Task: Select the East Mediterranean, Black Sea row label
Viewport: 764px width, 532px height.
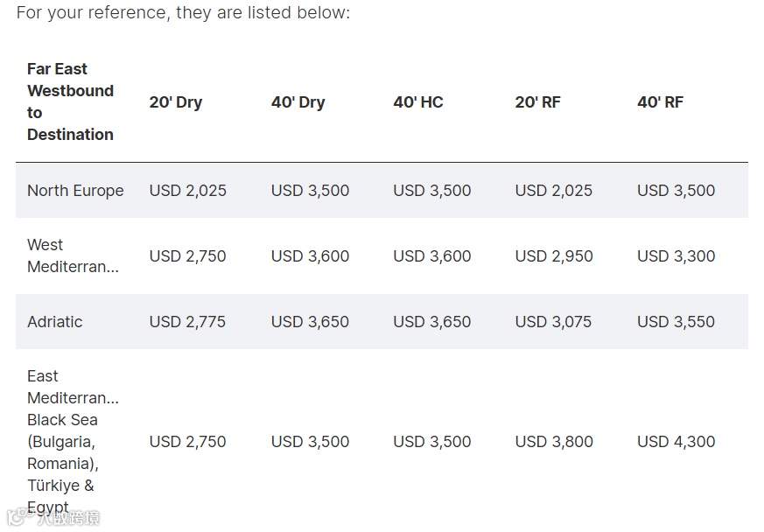Action: click(73, 441)
